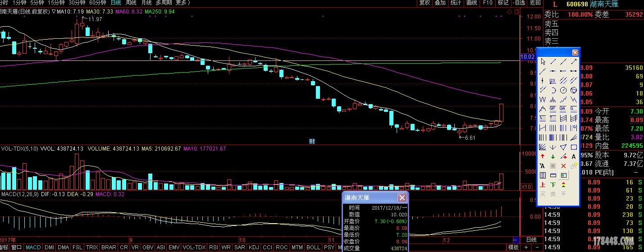
Task: Select the 123 numbered mark tool
Action: (x=553, y=80)
